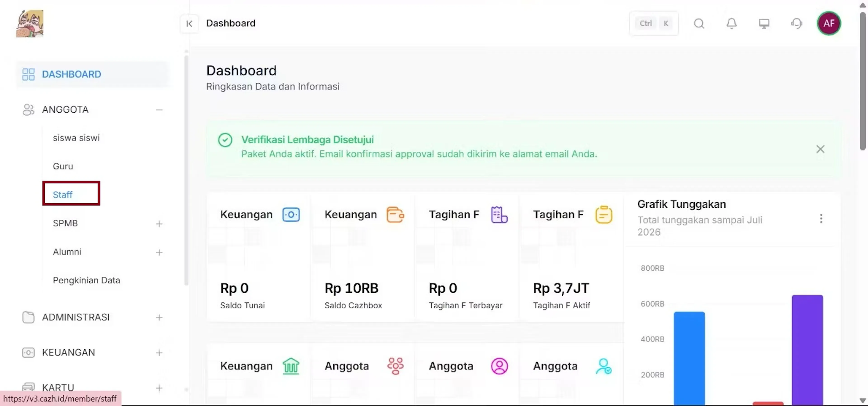Open the siswa siswi submenu item
868x406 pixels.
click(76, 138)
